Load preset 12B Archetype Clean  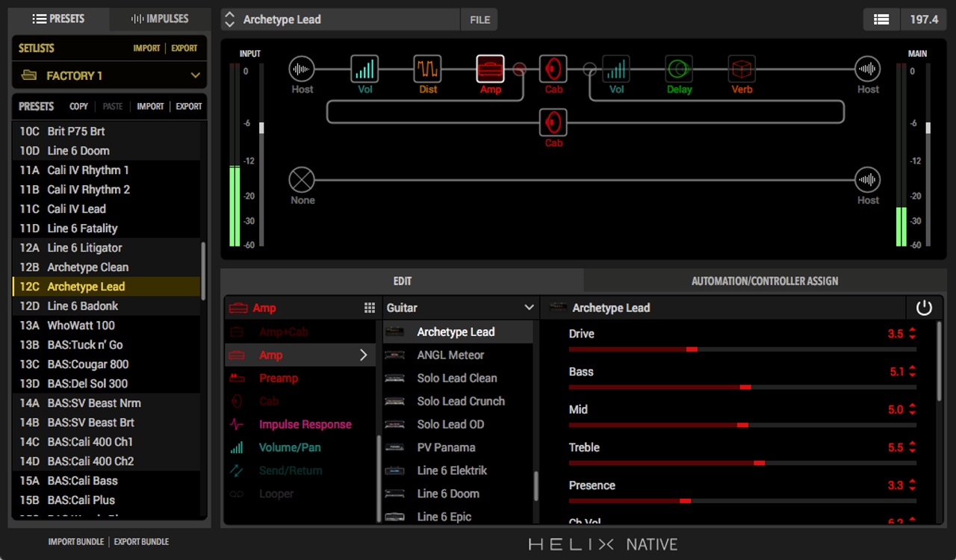coord(106,267)
